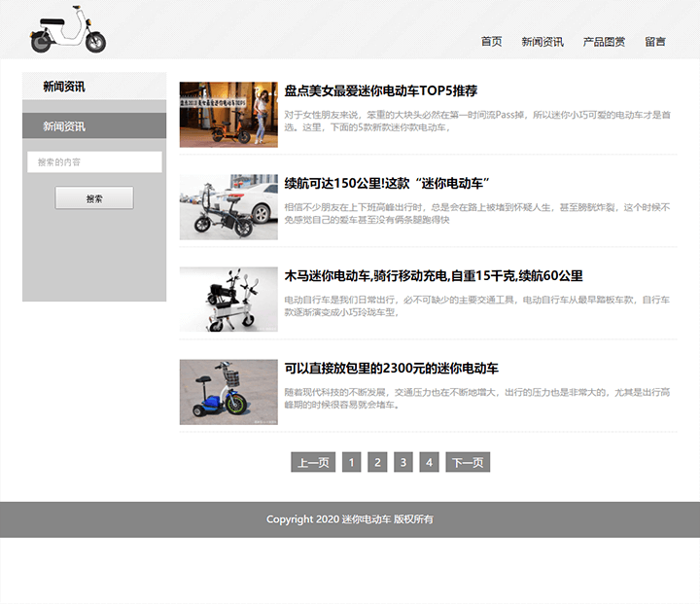Click the 木马迷你电动车 article thumbnail
700x604 pixels.
[228, 300]
